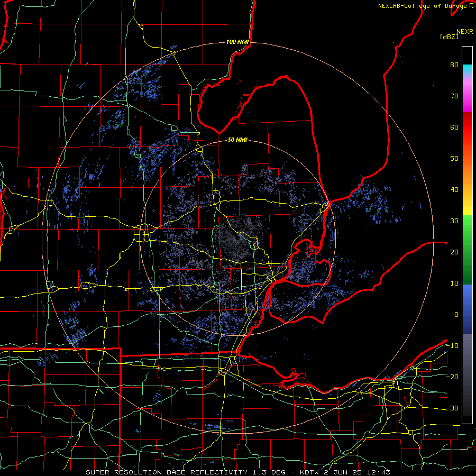Click the radar site center of the range rings
Screen dimensions: 476x476
[x=237, y=237]
